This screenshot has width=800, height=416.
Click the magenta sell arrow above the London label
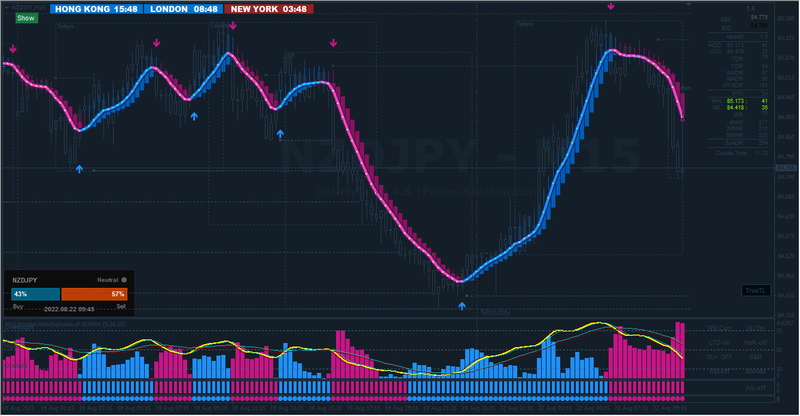tap(233, 26)
